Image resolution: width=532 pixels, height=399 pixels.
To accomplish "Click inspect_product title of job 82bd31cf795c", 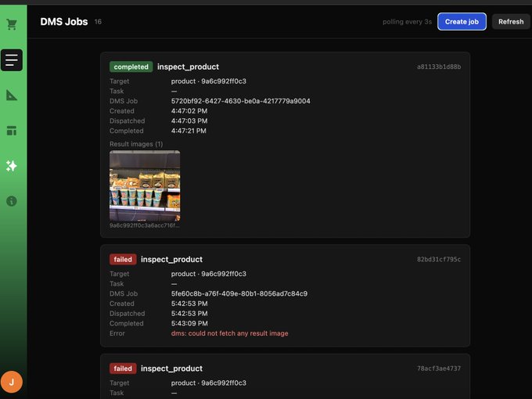I will point(171,260).
